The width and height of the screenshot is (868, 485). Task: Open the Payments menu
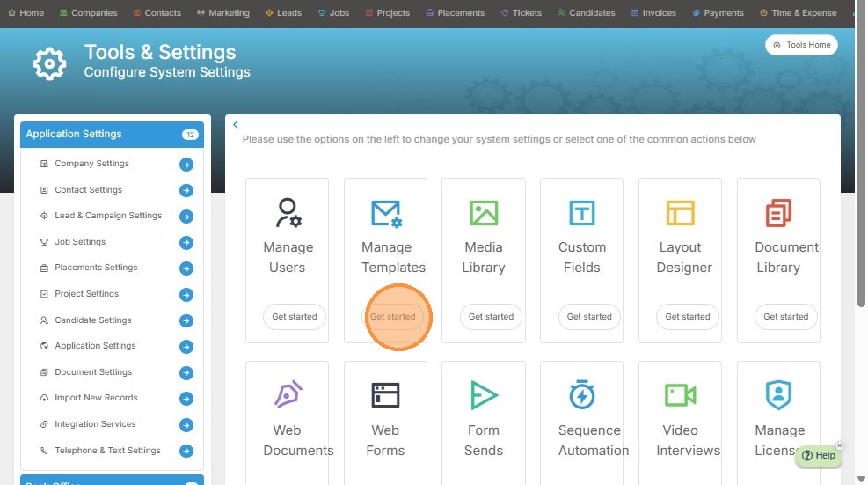tap(718, 12)
